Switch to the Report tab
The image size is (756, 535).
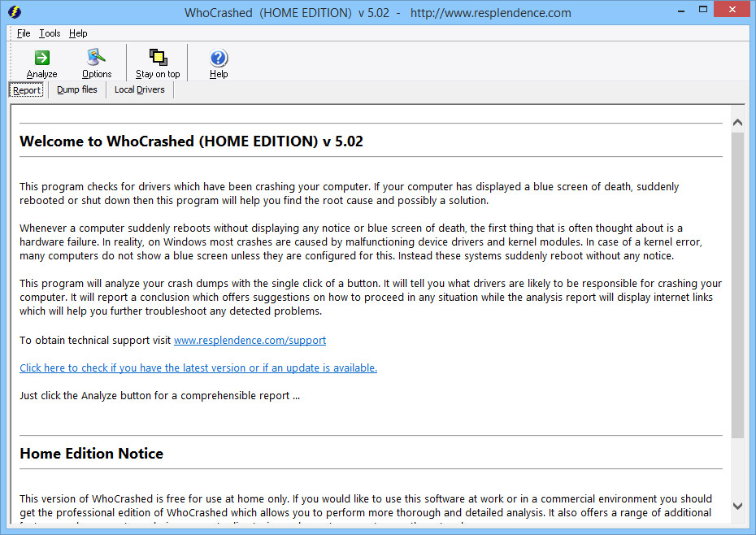pyautogui.click(x=27, y=90)
